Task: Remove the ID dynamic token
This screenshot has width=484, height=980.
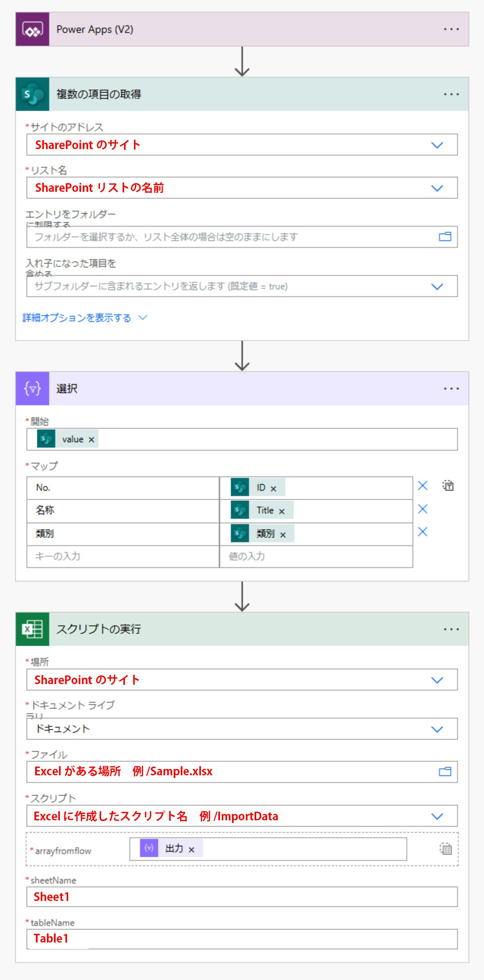Action: tap(273, 489)
